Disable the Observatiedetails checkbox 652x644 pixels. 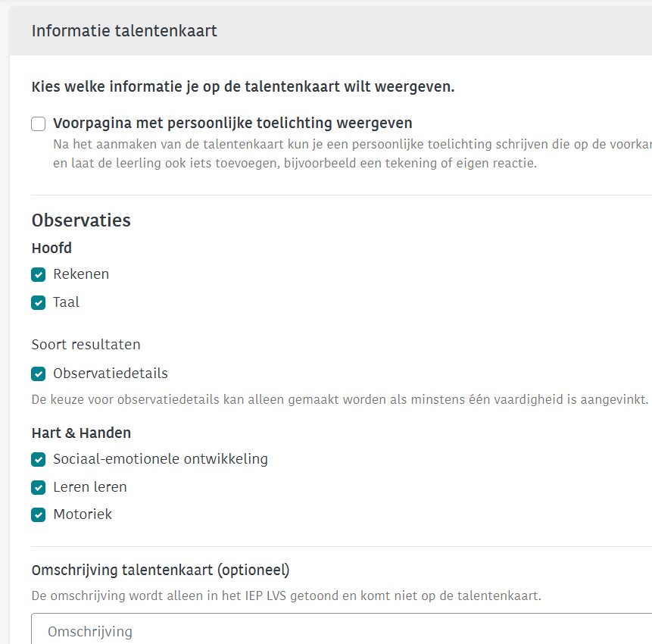click(x=39, y=374)
